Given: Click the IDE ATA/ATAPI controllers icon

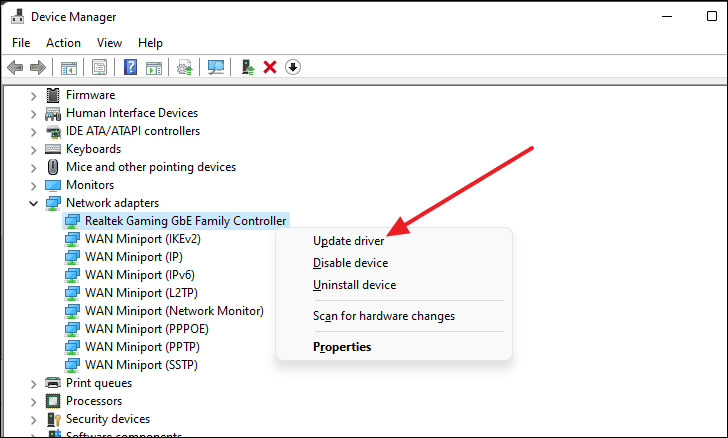Looking at the screenshot, I should (x=53, y=131).
